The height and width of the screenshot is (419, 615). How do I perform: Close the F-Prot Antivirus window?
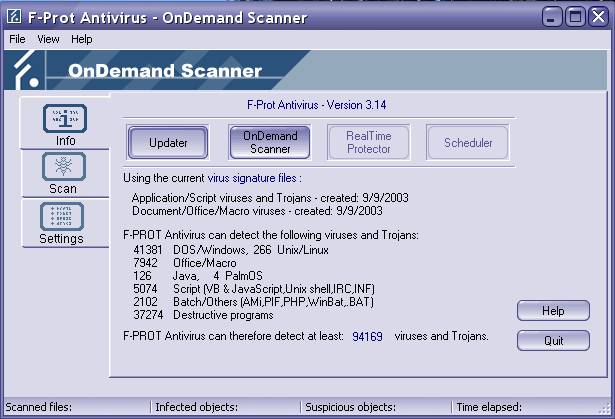click(598, 17)
